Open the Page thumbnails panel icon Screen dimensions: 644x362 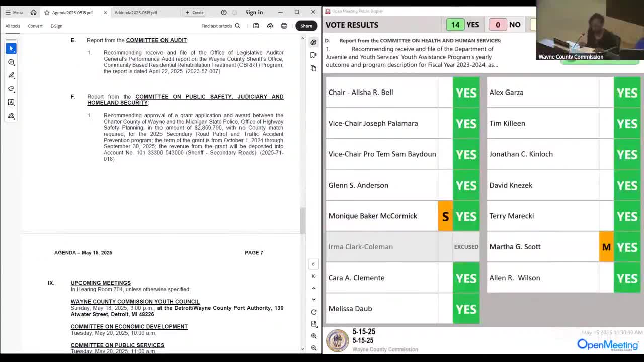[313, 67]
